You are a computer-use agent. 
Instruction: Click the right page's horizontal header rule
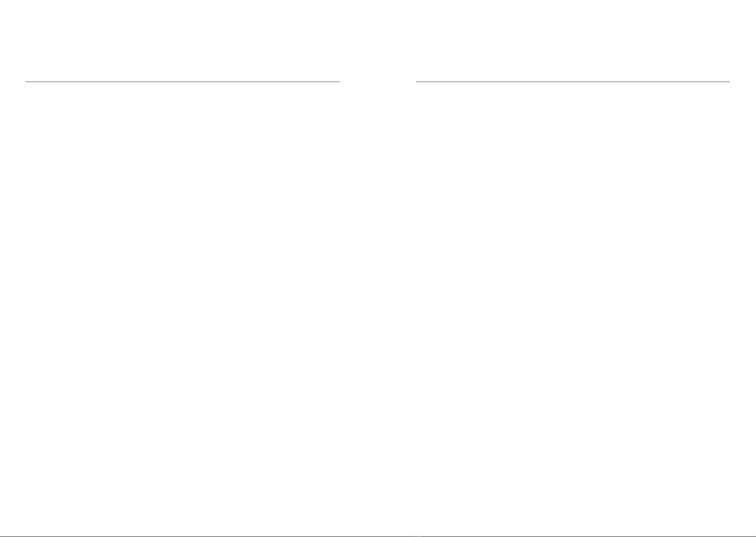[x=573, y=82]
